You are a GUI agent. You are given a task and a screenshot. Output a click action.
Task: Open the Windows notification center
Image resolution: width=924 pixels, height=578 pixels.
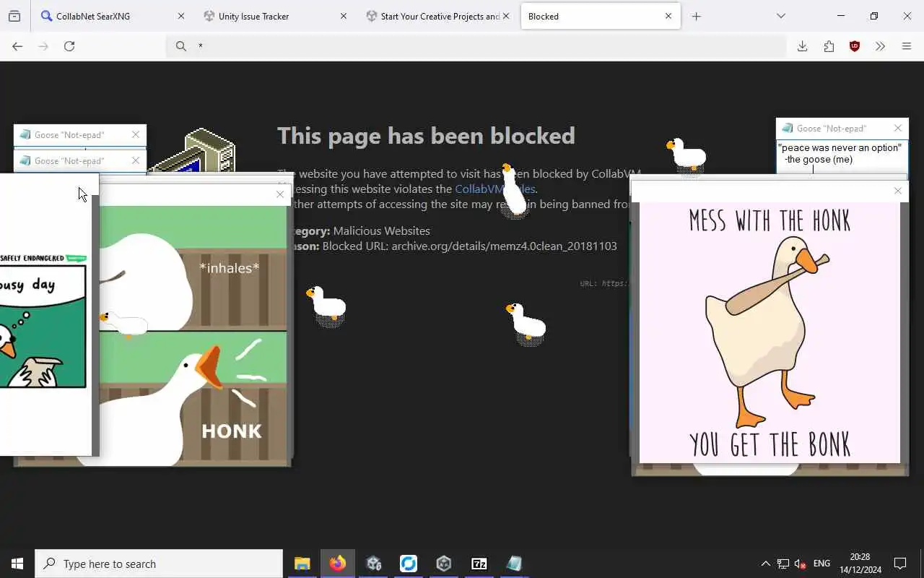[900, 564]
